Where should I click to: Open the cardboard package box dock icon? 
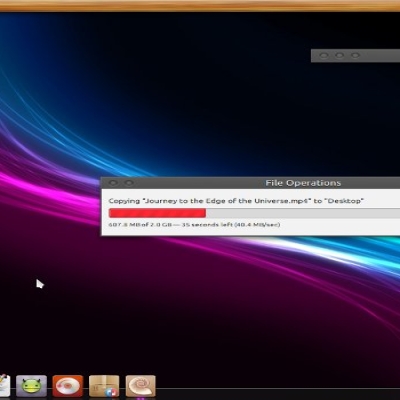pyautogui.click(x=104, y=386)
